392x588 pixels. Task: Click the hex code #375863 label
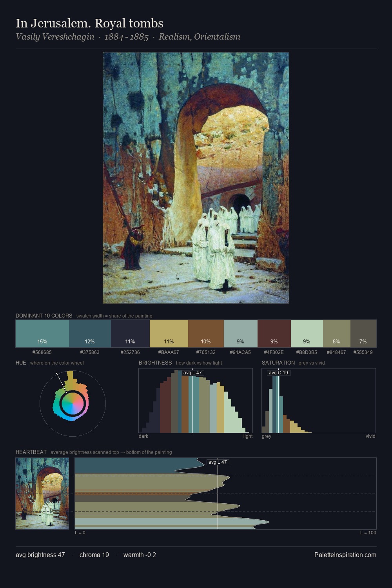(90, 352)
